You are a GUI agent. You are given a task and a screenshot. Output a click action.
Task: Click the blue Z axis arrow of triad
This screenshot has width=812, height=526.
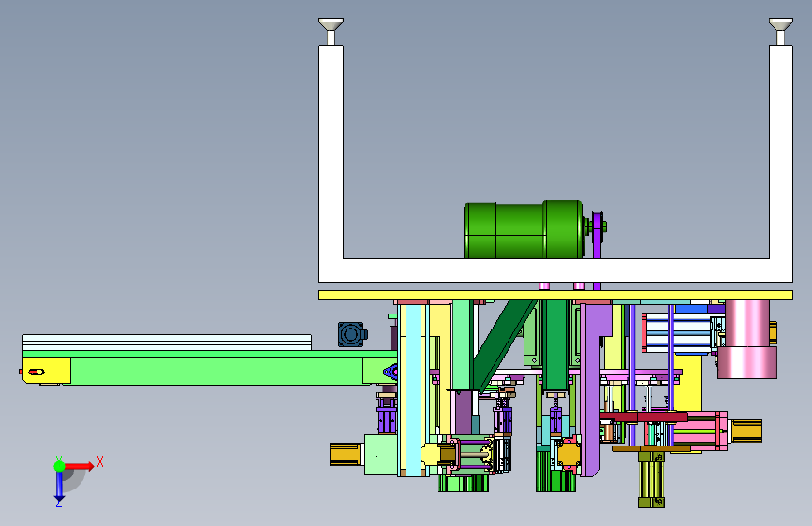tap(59, 487)
